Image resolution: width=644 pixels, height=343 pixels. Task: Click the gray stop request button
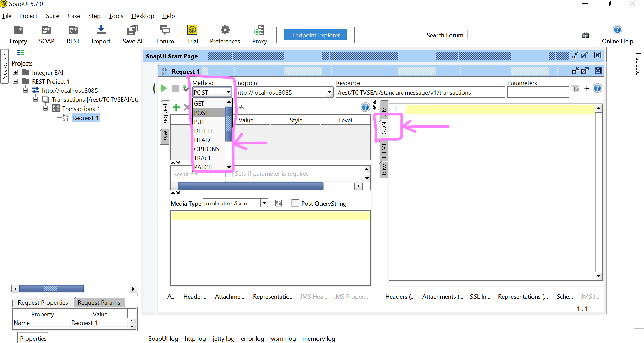[176, 88]
